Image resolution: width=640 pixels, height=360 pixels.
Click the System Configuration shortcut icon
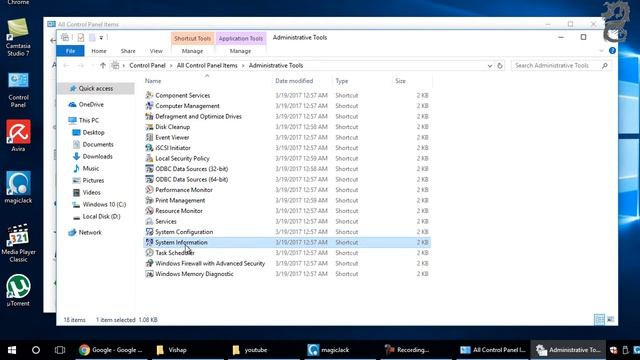pyautogui.click(x=149, y=232)
